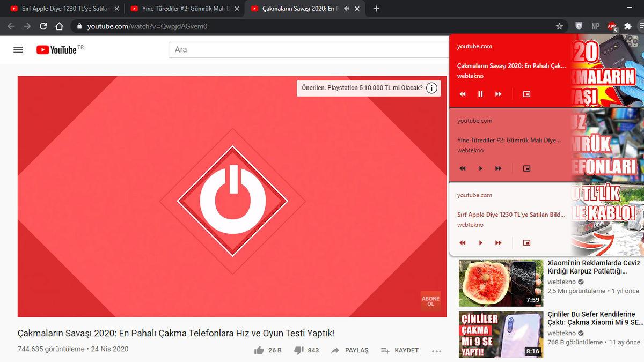This screenshot has height=362, width=644.
Task: Open the three-dot more actions menu below the video
Action: tap(436, 351)
